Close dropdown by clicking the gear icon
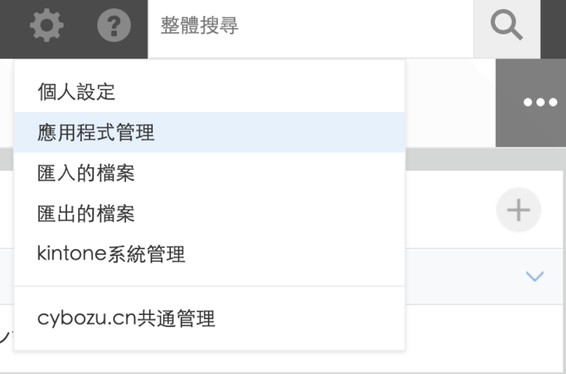 coord(47,25)
